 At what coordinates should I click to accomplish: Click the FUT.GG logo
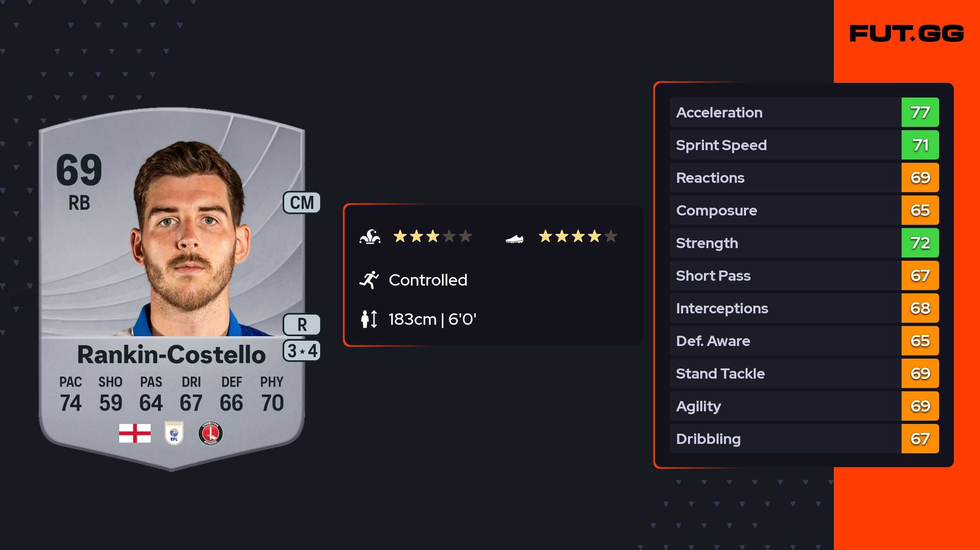(906, 33)
